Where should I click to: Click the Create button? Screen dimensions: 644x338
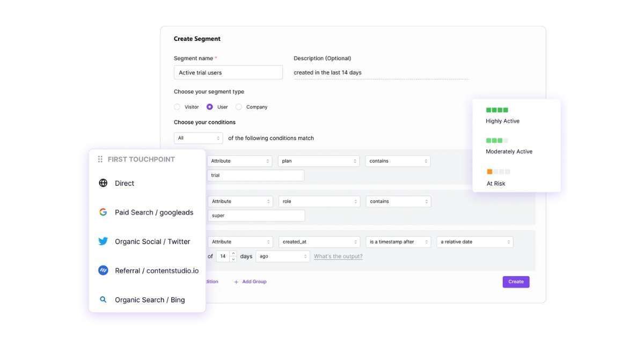[516, 282]
